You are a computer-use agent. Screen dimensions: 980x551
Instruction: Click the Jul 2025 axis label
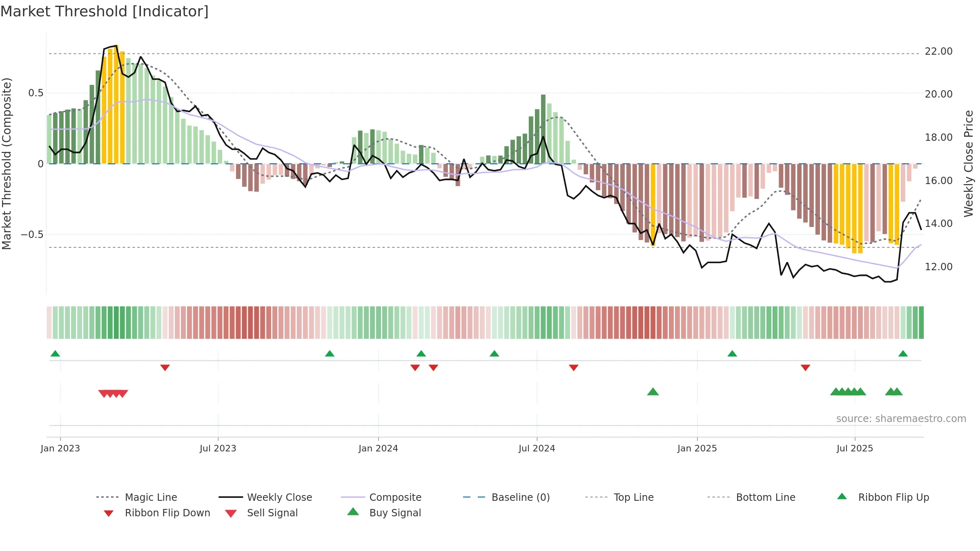pos(855,448)
